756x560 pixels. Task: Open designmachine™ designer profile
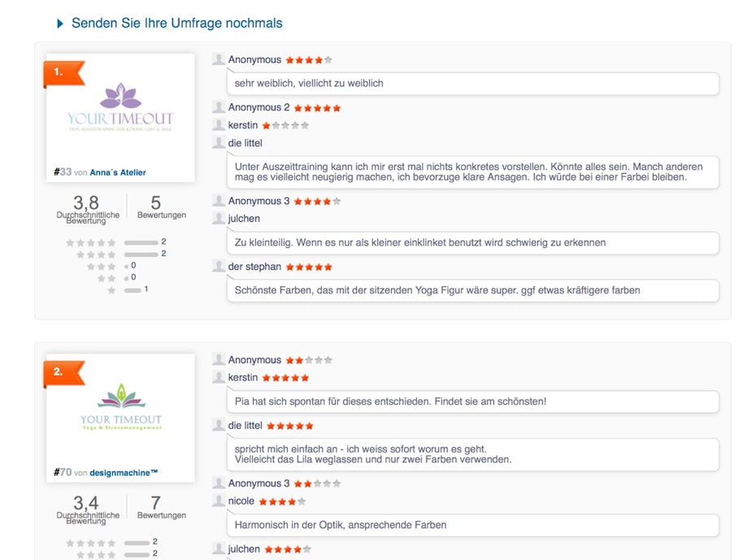pyautogui.click(x=124, y=473)
